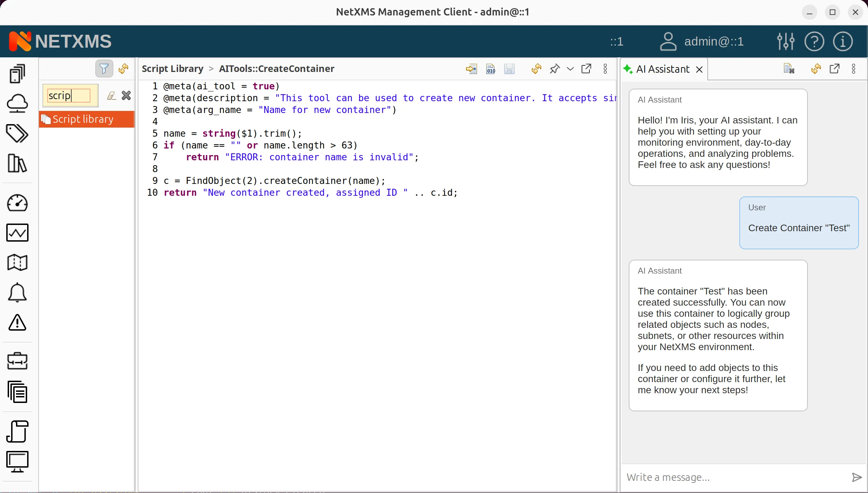
Task: Expand the chevron dropdown in script toolbar
Action: 570,69
